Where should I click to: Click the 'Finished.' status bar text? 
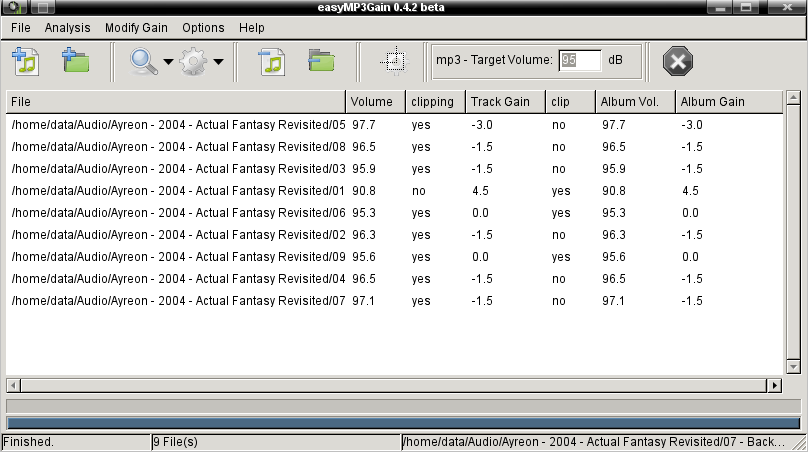coord(28,442)
